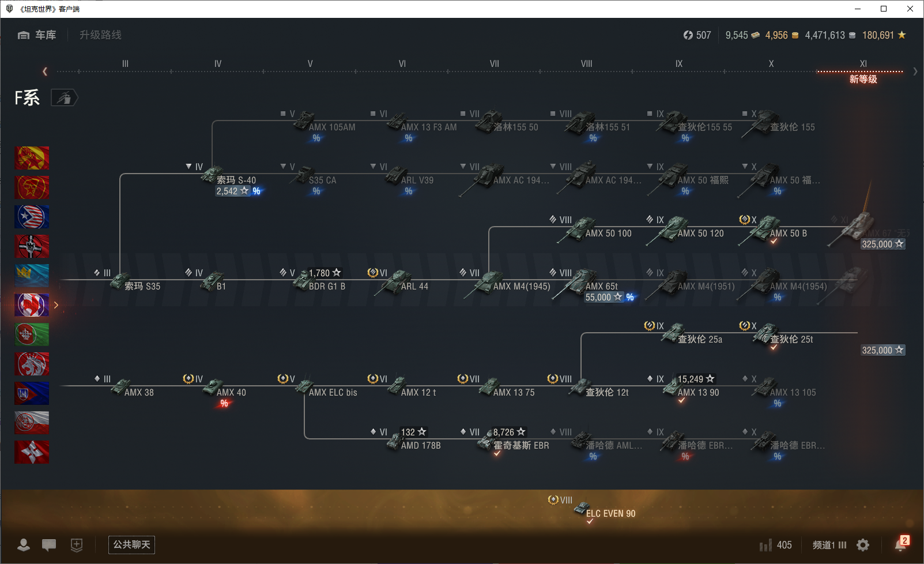Screen dimensions: 924x564
Task: Click the right tier scroll chevron
Action: [915, 72]
